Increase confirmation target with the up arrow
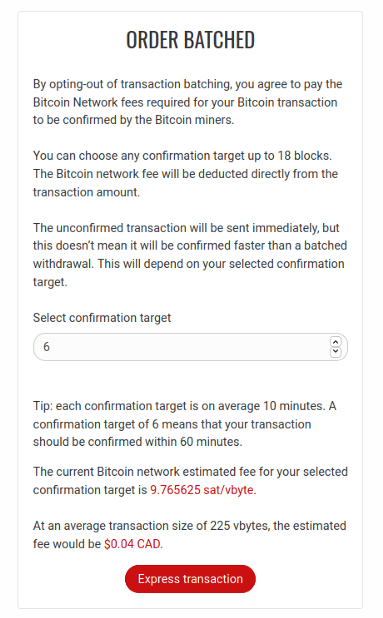383x618 pixels. [335, 342]
